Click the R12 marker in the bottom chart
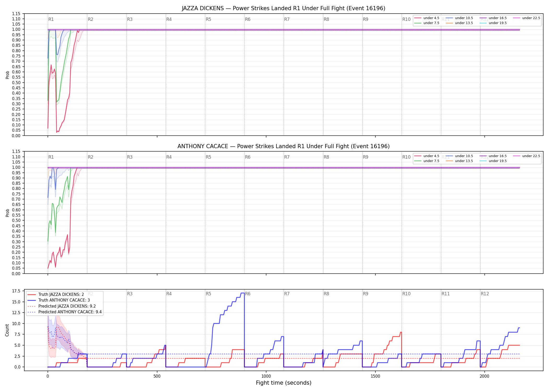 click(x=485, y=294)
